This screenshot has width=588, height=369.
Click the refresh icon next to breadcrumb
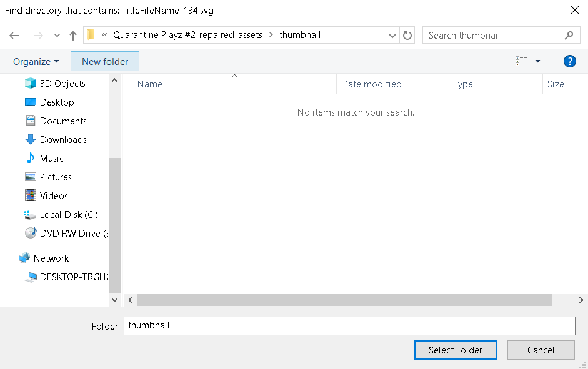coord(407,35)
